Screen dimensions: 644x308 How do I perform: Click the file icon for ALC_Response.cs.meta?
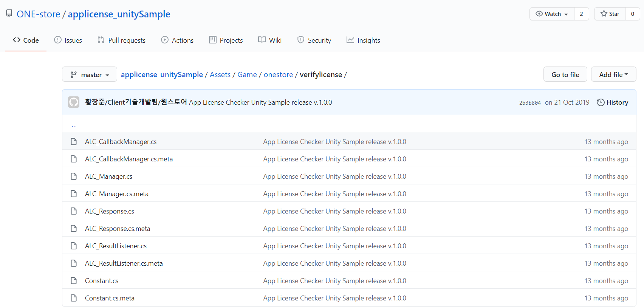point(74,229)
